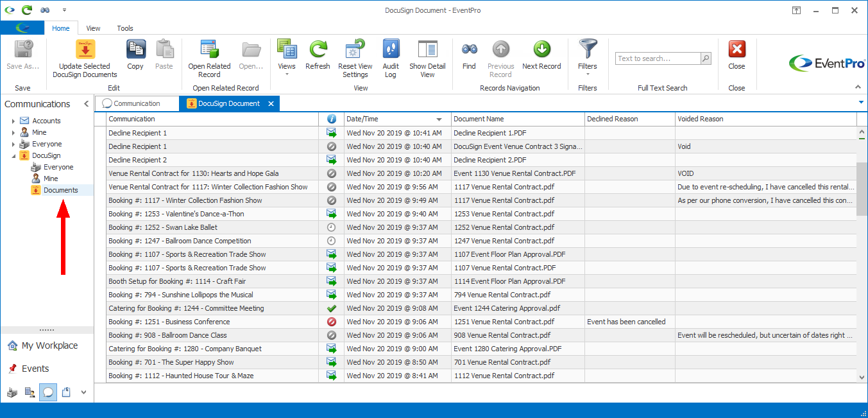Image resolution: width=868 pixels, height=418 pixels.
Task: Close the DocuSign Document tab
Action: (x=271, y=103)
